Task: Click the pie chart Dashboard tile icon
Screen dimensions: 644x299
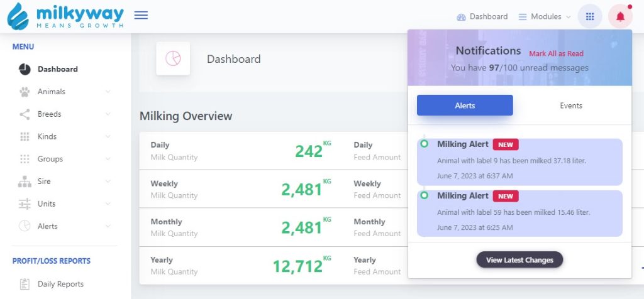Action: pos(173,58)
